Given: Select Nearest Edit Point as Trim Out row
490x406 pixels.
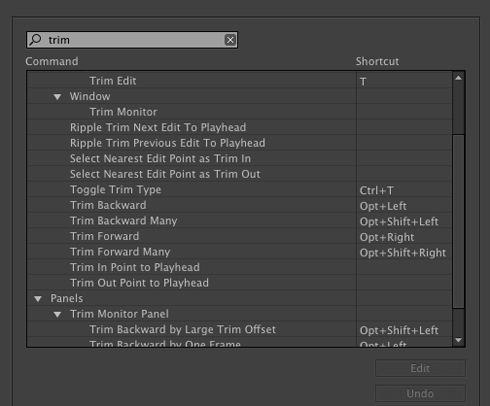Looking at the screenshot, I should tap(165, 174).
